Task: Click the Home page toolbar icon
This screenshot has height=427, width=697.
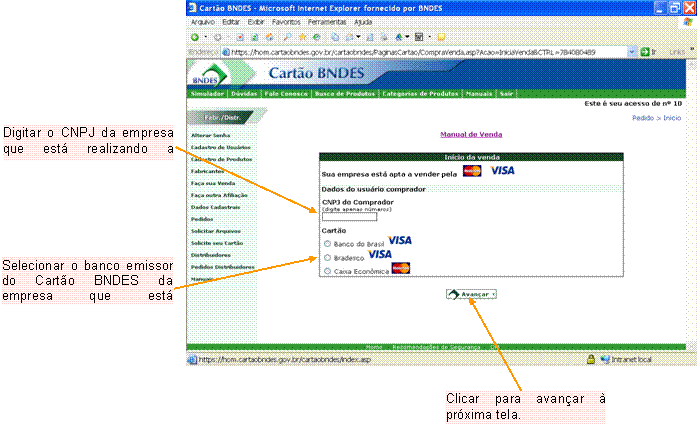Action: coord(269,37)
